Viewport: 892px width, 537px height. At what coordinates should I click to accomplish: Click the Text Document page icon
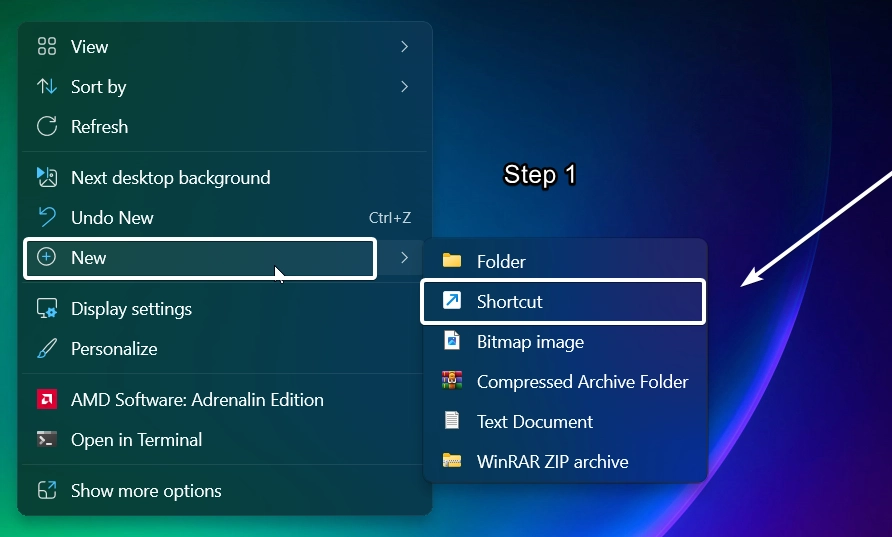452,420
